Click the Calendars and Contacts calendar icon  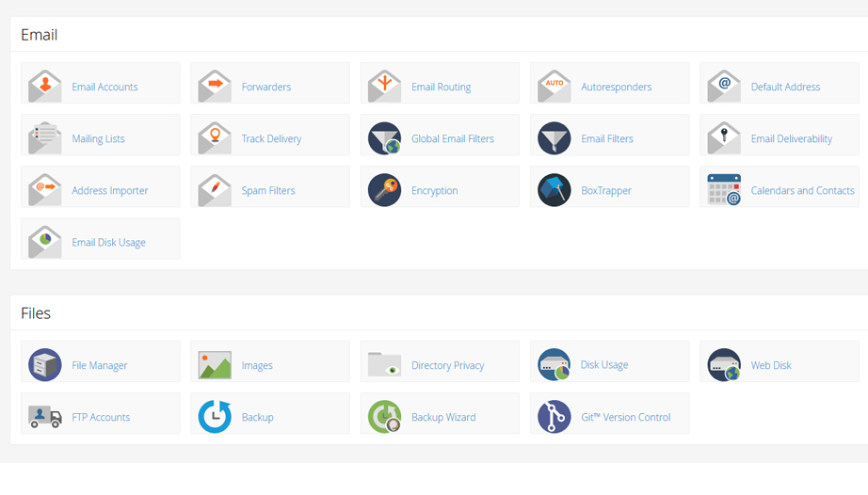[x=723, y=190]
